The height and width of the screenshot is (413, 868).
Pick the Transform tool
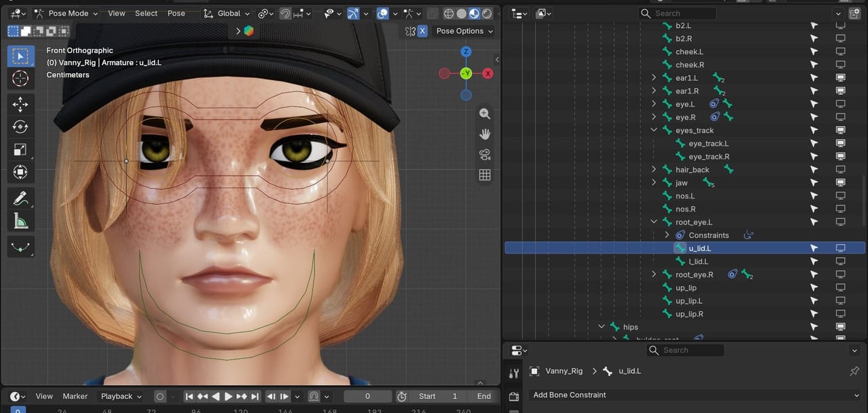(20, 172)
